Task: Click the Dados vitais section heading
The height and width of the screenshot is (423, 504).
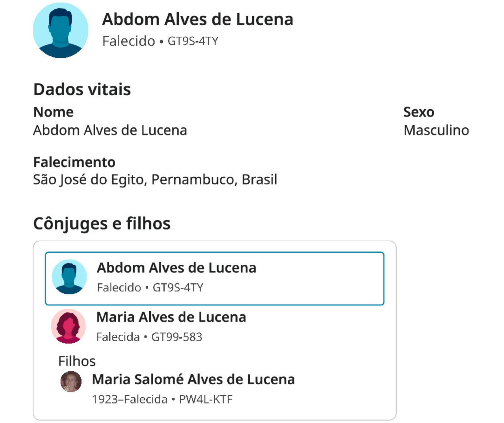Action: [82, 89]
